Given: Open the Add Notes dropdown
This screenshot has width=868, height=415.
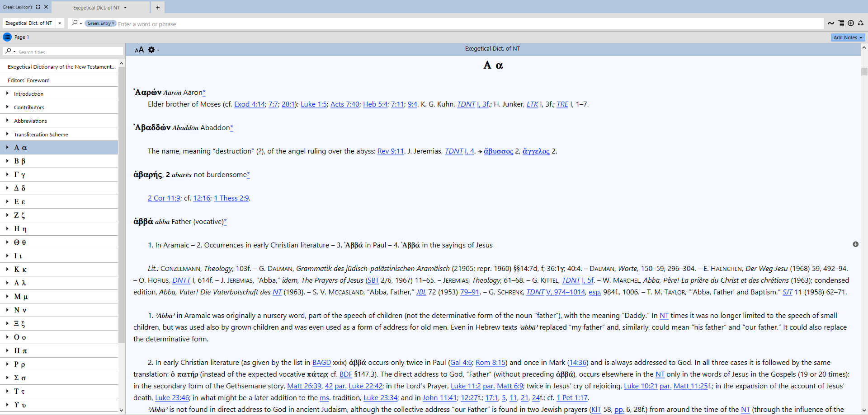Looking at the screenshot, I should (848, 37).
